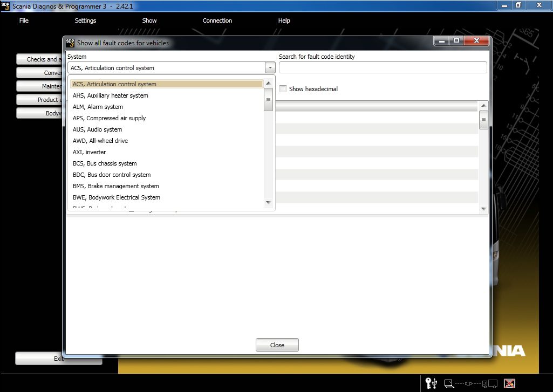This screenshot has width=553, height=392.
Task: Click the Search for fault code identity field
Action: click(x=383, y=68)
